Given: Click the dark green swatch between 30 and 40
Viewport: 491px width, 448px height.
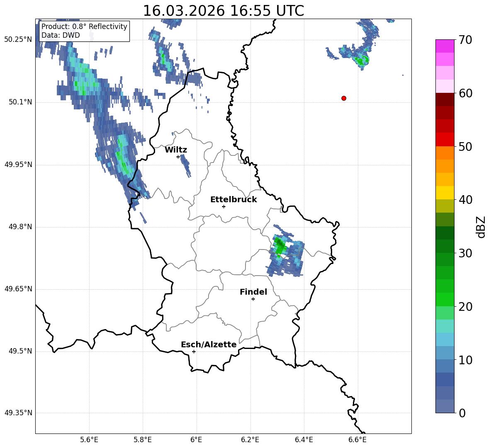Looking at the screenshot, I should click(445, 233).
